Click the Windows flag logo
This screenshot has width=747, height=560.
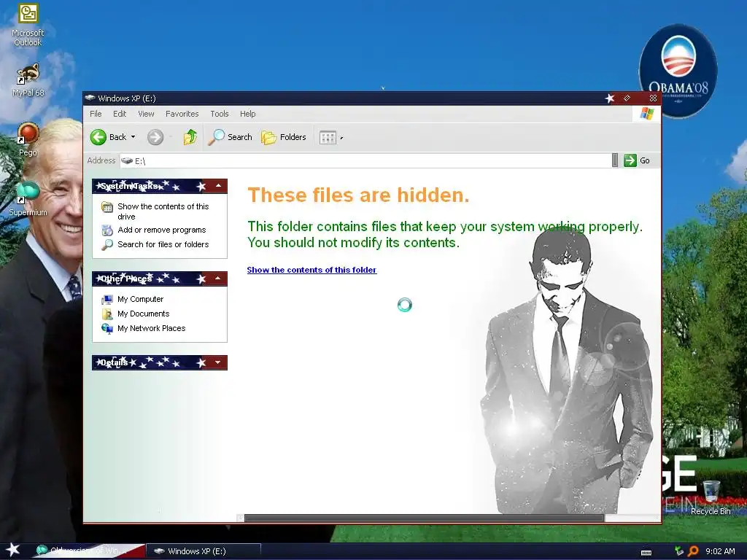(646, 113)
